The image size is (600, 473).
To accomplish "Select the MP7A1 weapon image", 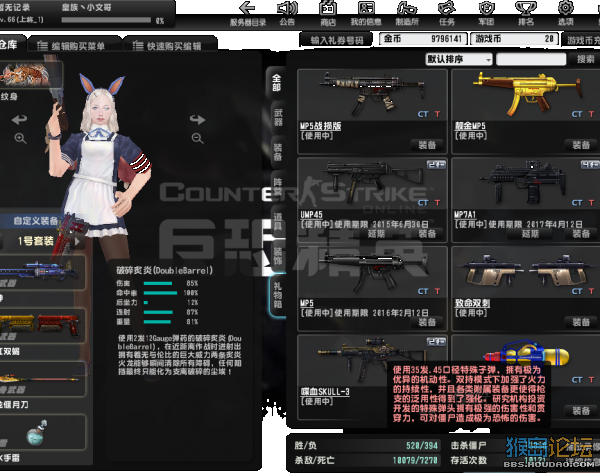I will pyautogui.click(x=523, y=183).
